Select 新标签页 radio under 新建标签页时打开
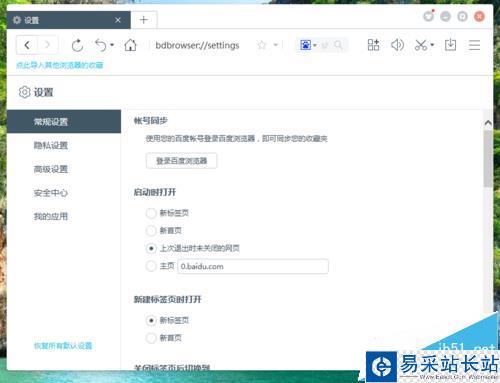Screen dimensions: 500x383 pyautogui.click(x=151, y=320)
